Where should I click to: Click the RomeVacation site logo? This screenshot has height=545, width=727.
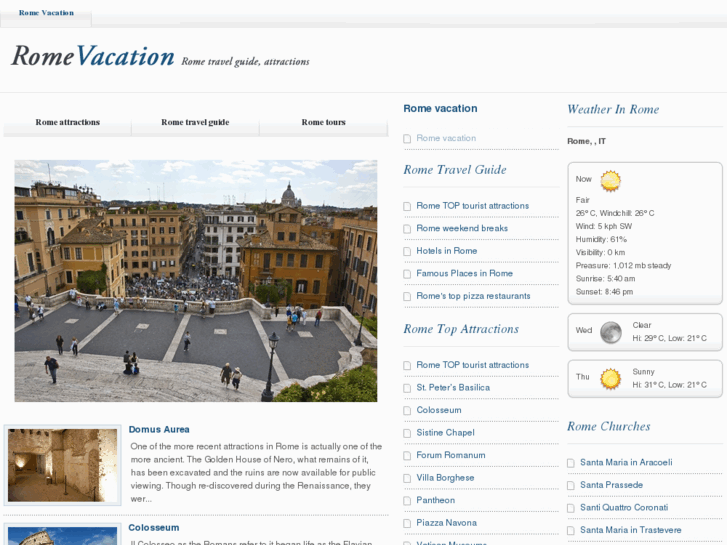pyautogui.click(x=93, y=56)
